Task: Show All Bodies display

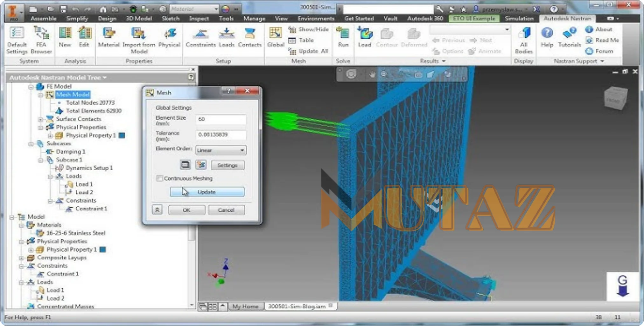Action: pyautogui.click(x=524, y=40)
